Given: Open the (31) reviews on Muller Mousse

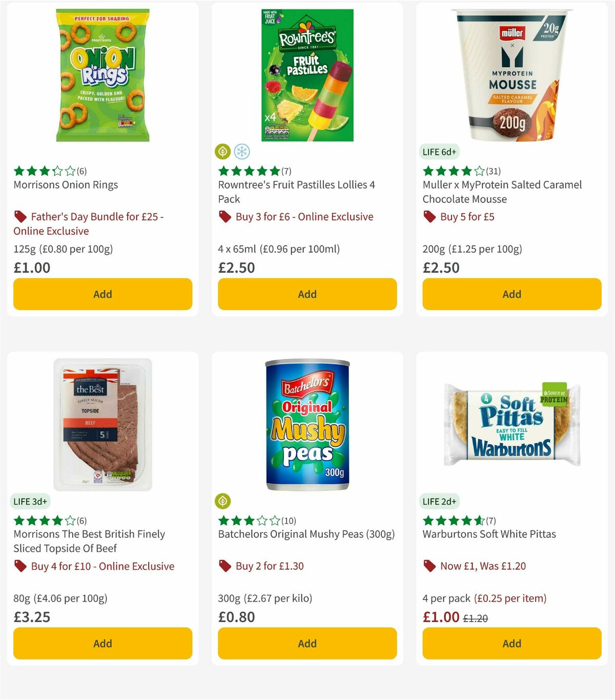Looking at the screenshot, I should click(x=493, y=171).
